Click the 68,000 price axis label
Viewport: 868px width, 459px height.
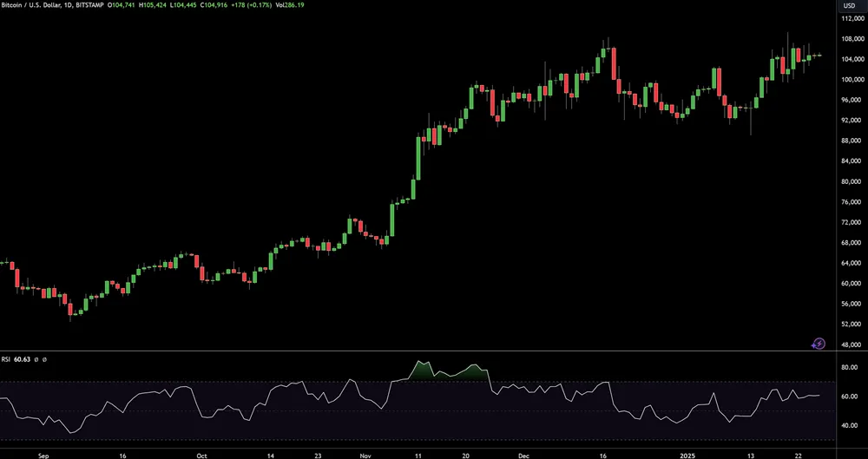click(851, 242)
